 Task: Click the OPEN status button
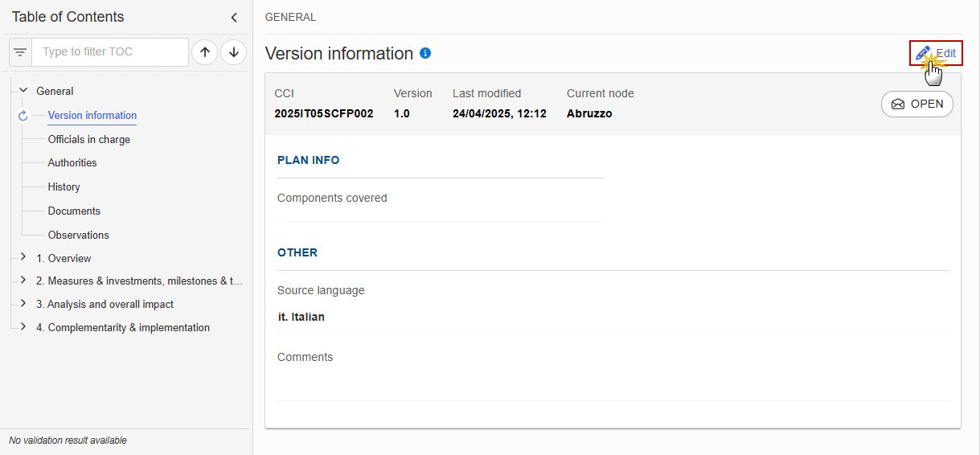[917, 105]
